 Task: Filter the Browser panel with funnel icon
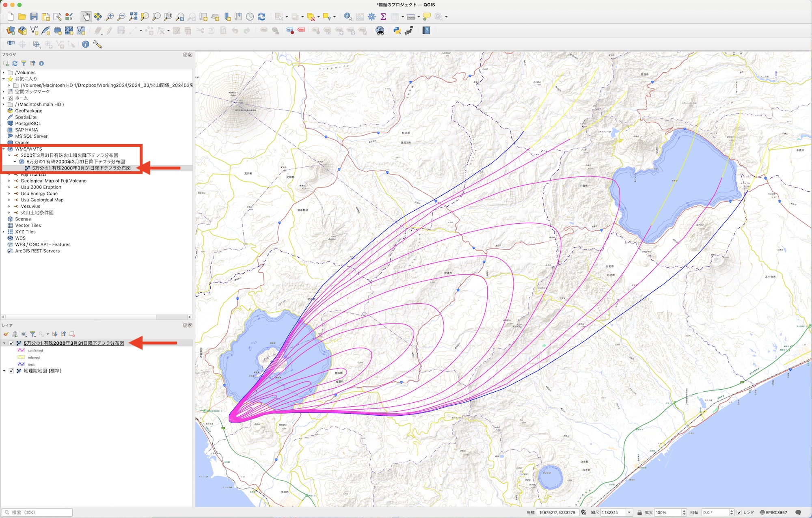[x=24, y=63]
